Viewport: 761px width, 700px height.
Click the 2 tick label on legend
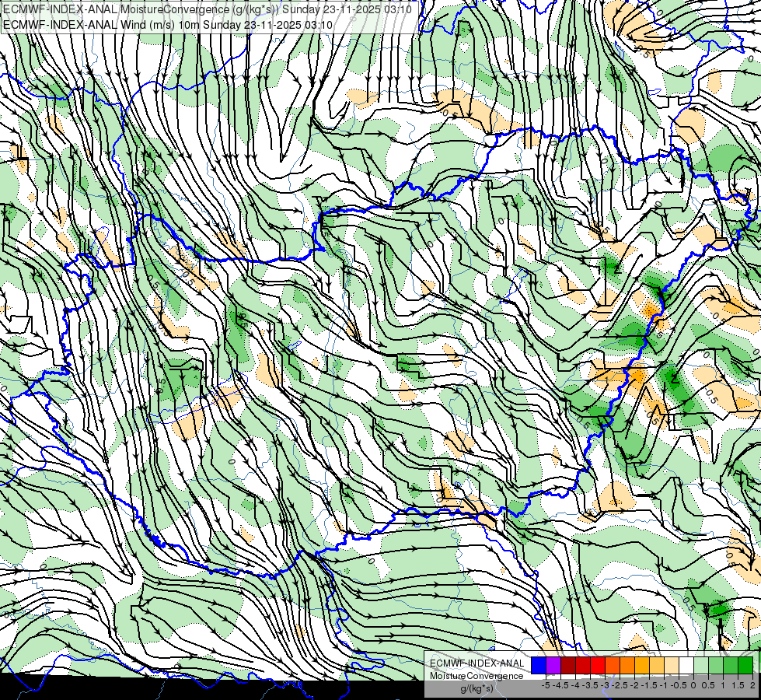point(752,685)
